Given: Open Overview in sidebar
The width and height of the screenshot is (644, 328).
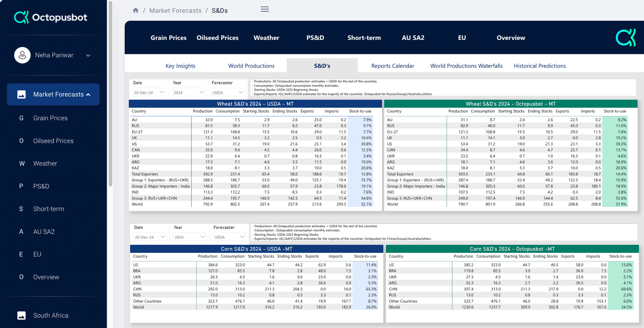Looking at the screenshot, I should coord(53,277).
